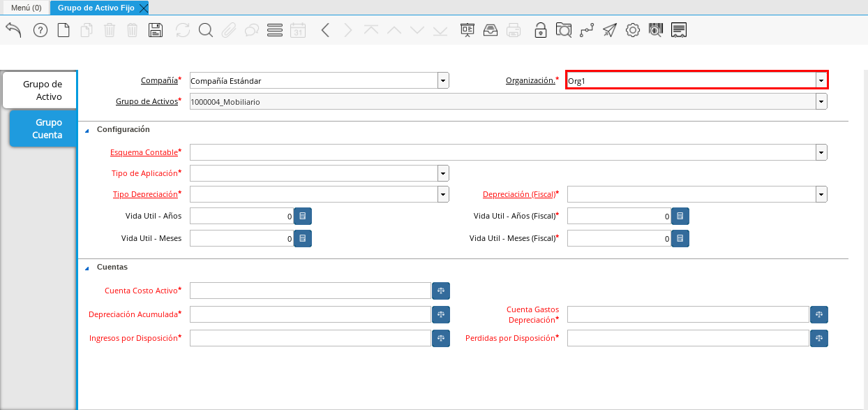Open workflow icon in toolbar
The width and height of the screenshot is (868, 410).
[x=586, y=30]
